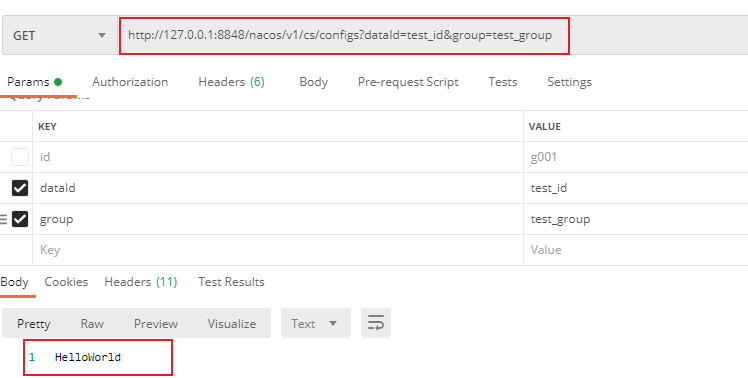Open the Authorization tab

130,82
